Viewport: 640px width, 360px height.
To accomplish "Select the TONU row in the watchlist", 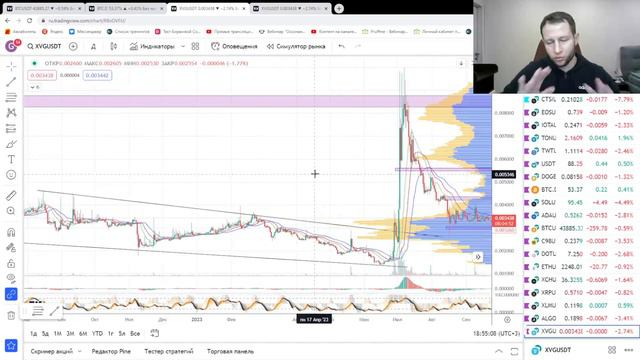I will [582, 138].
